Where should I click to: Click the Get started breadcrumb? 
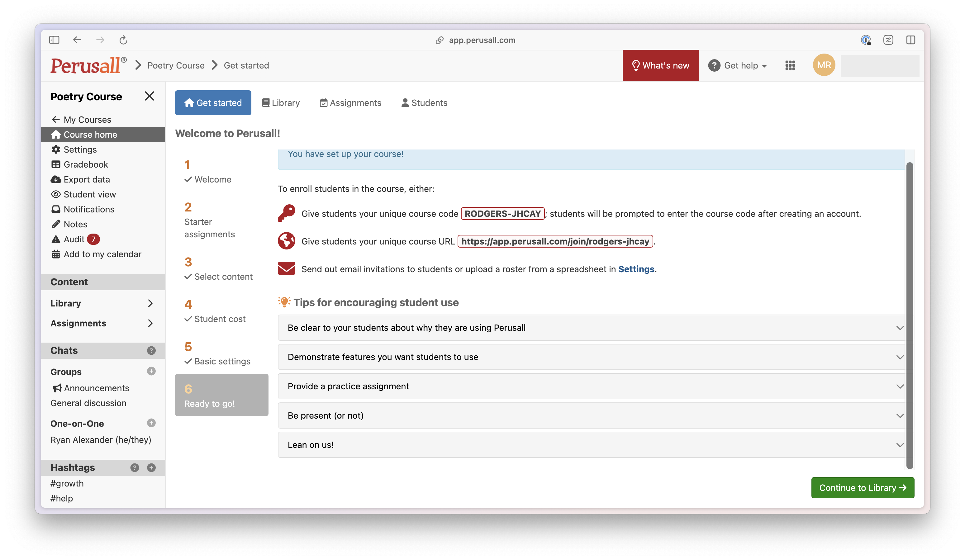tap(247, 65)
